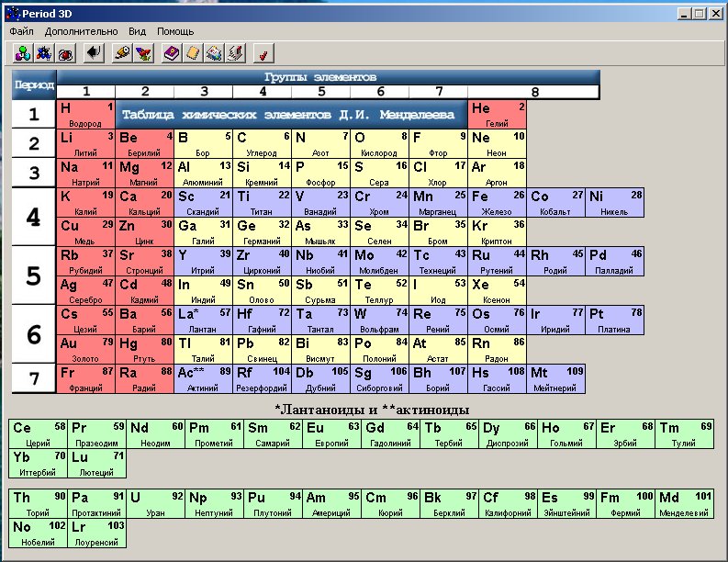728x562 pixels.
Task: Click the Xenon (Xe, Ксенон) cell
Action: point(498,291)
